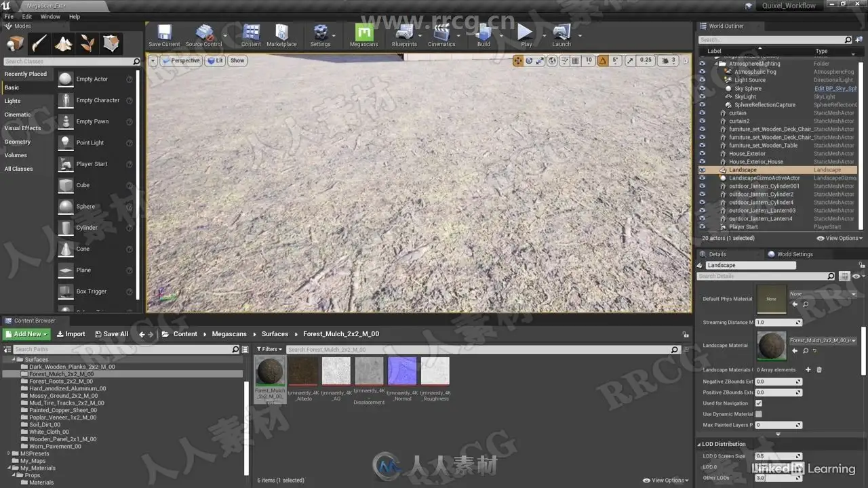Image resolution: width=868 pixels, height=488 pixels.
Task: Open World Outliner View Options
Action: click(840, 239)
